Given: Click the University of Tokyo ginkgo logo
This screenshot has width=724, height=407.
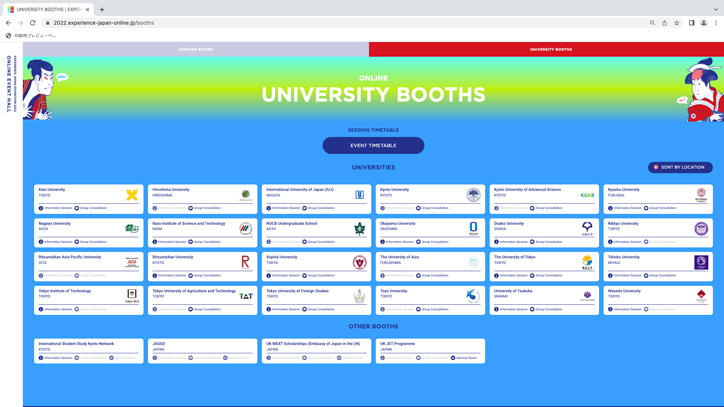Looking at the screenshot, I should [587, 262].
